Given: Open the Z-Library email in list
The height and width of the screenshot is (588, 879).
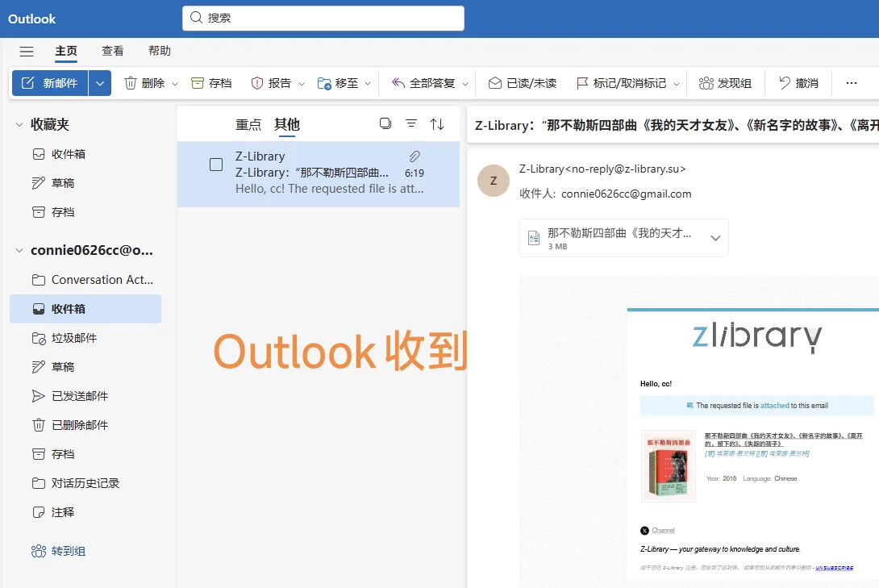Looking at the screenshot, I should (x=319, y=174).
